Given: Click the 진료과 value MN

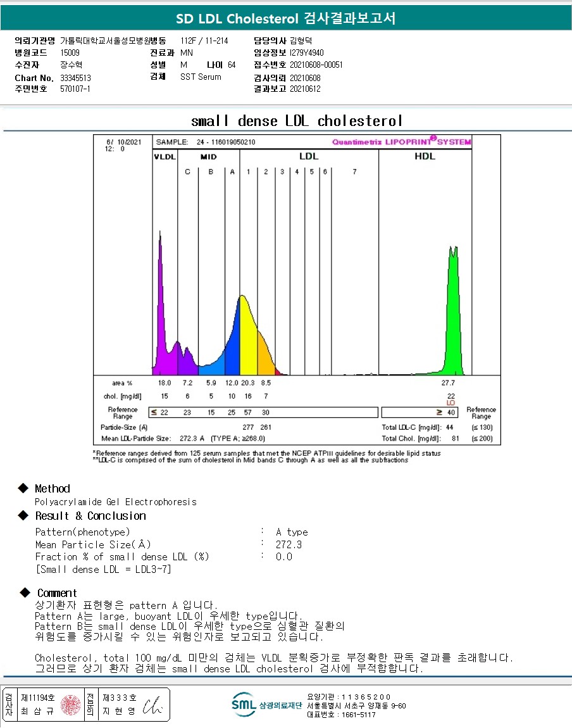Looking at the screenshot, I should tap(187, 53).
